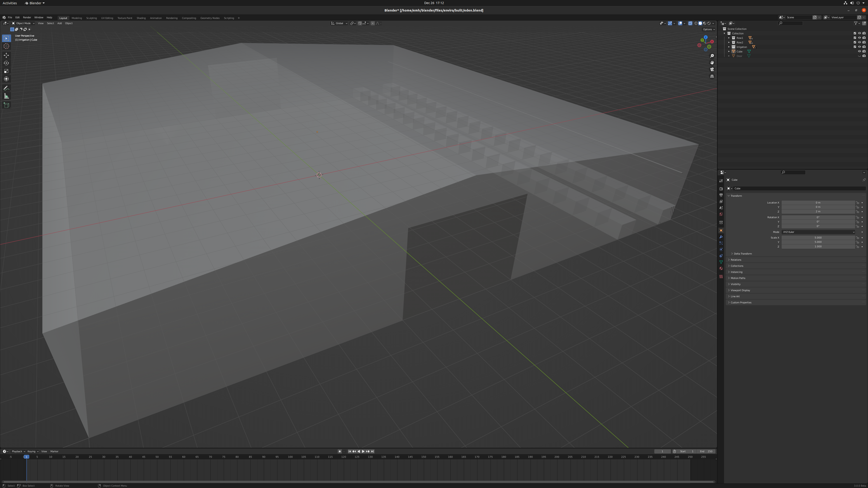This screenshot has height=488, width=868.
Task: Switch to the Modeling workspace tab
Action: (77, 18)
